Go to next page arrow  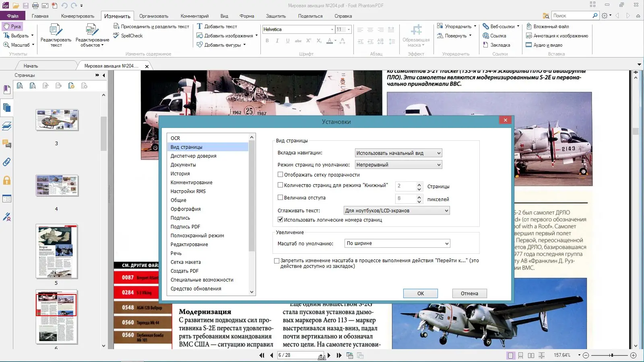click(329, 356)
